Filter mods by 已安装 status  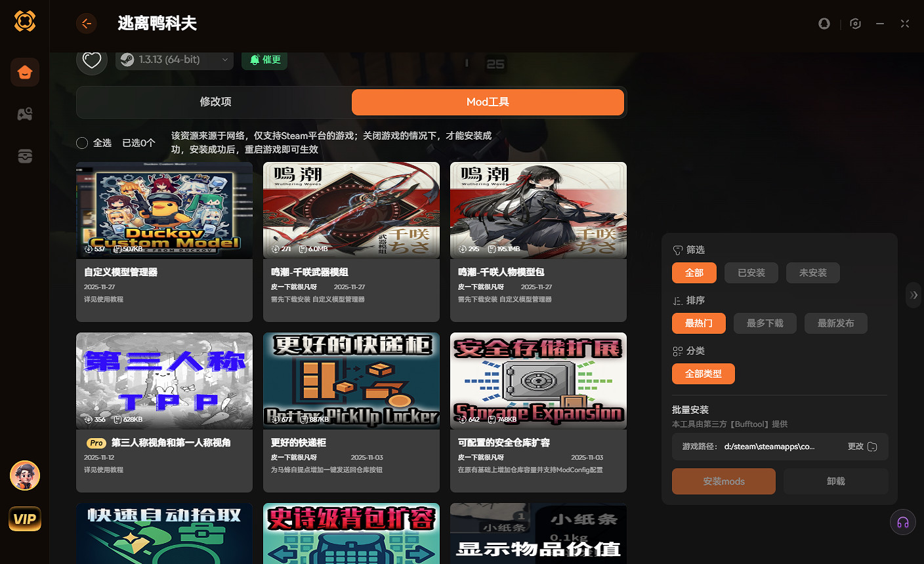(x=751, y=273)
